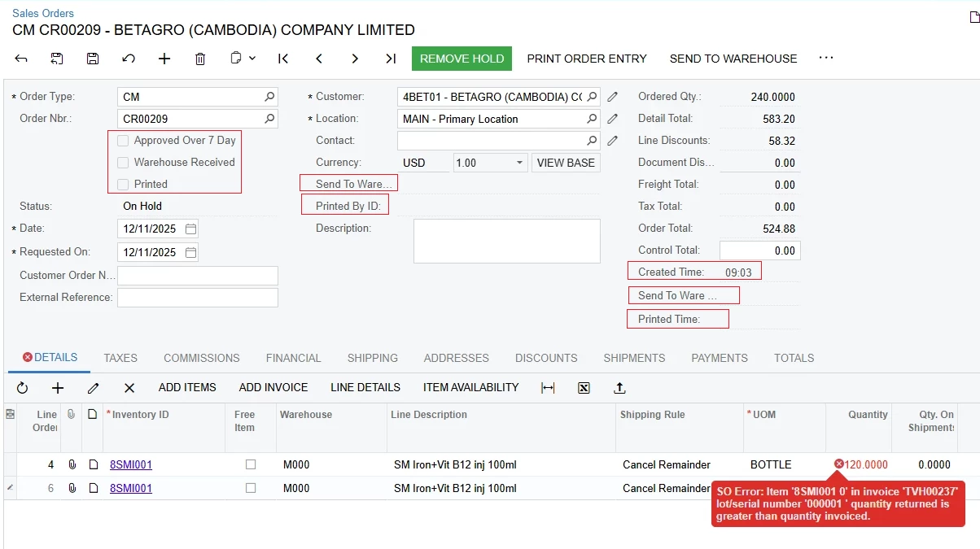The image size is (980, 549).
Task: Click the Delete trash icon
Action: (200, 59)
